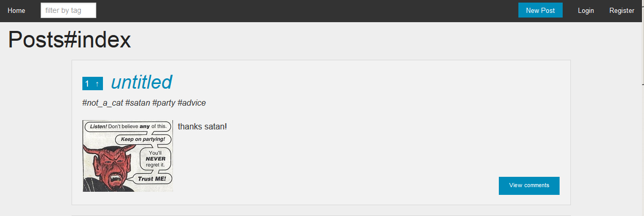
Task: Click the vote count number on the post
Action: point(88,84)
